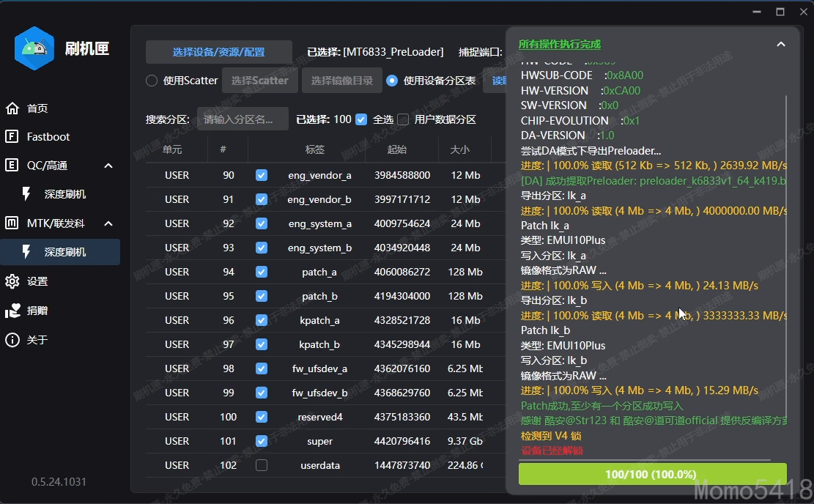Collapse the QC/高通 menu section
Screen dimensions: 814x504
tap(108, 166)
